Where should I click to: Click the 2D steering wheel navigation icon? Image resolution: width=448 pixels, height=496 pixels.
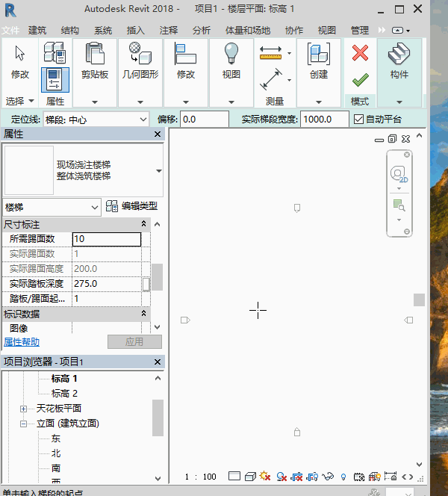click(399, 174)
